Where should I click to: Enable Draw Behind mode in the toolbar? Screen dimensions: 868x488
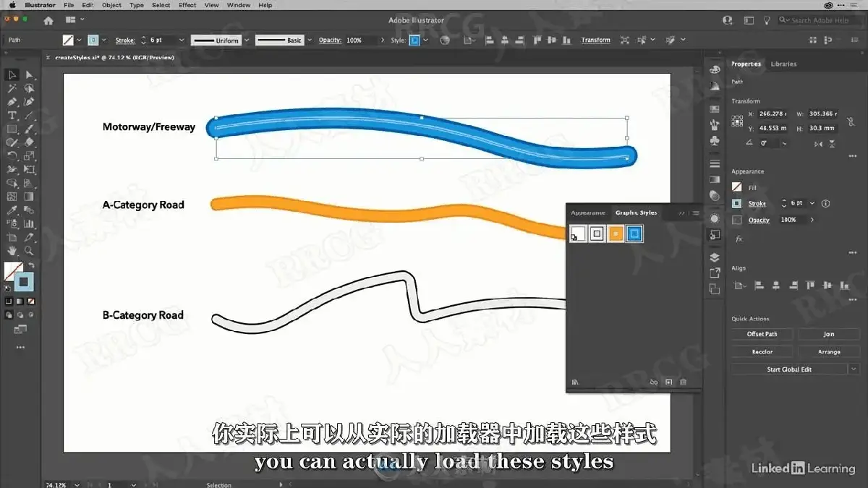click(x=20, y=315)
